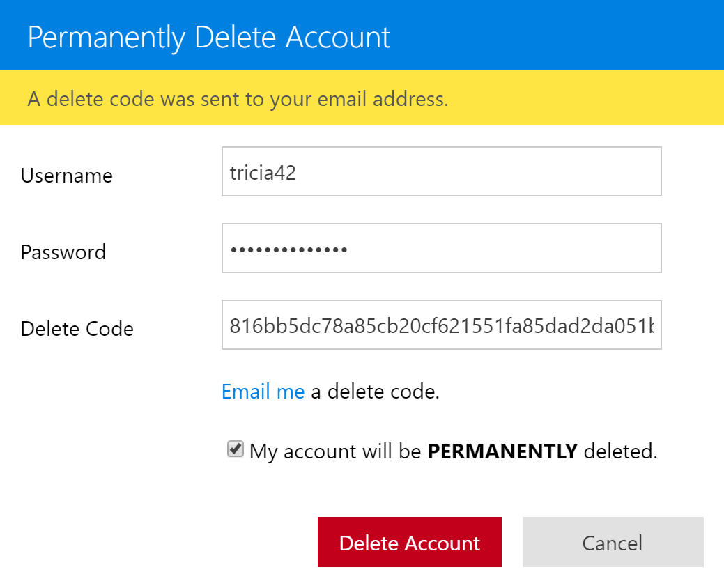This screenshot has width=724, height=588.
Task: Click the Password label
Action: click(63, 252)
